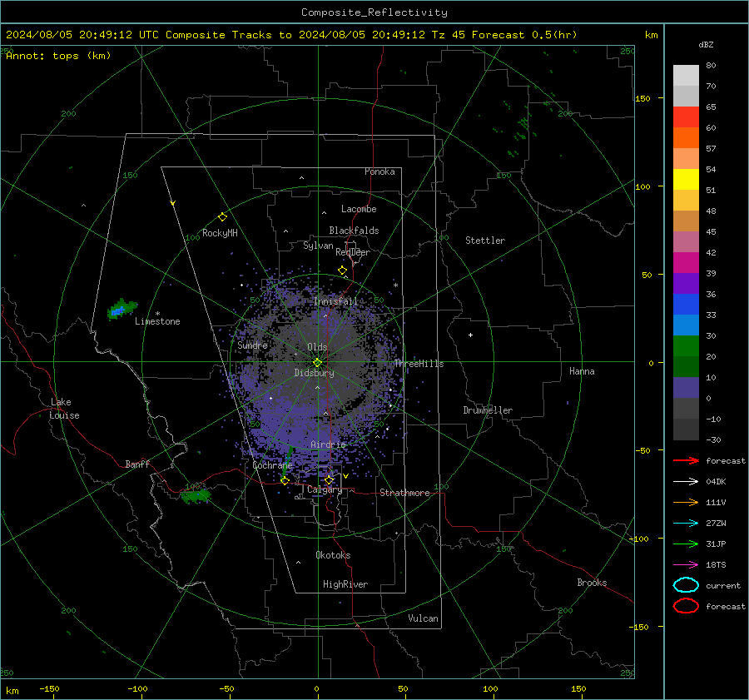Click the RockyMH label
The width and height of the screenshot is (749, 700).
tap(220, 233)
